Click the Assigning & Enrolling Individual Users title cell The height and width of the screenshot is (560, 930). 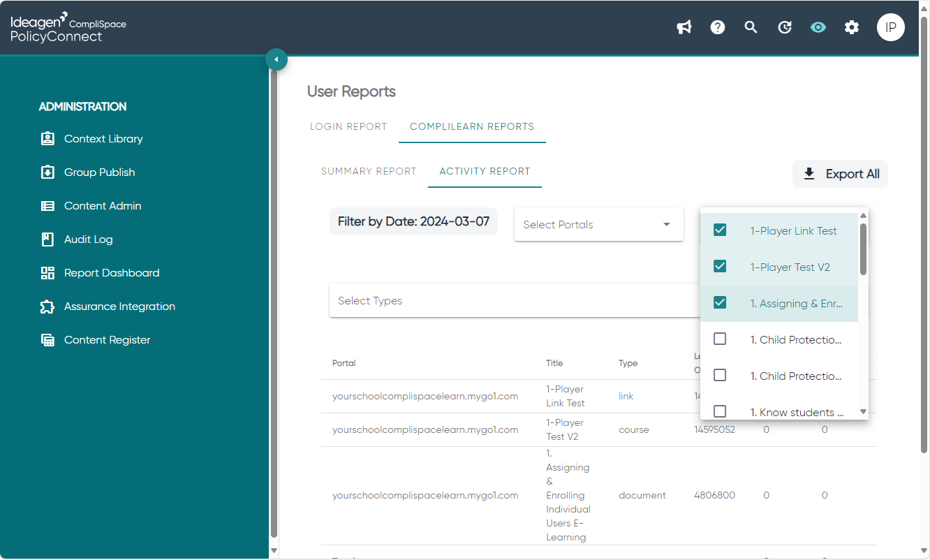[x=568, y=495]
